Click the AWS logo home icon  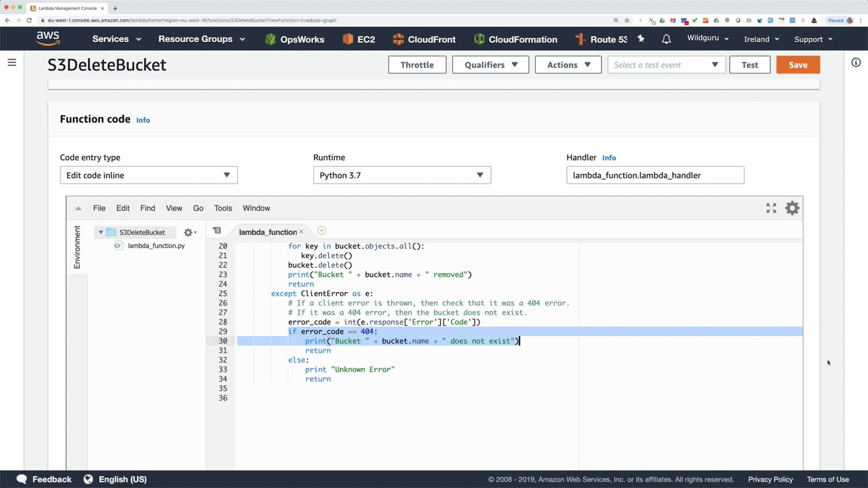click(48, 39)
